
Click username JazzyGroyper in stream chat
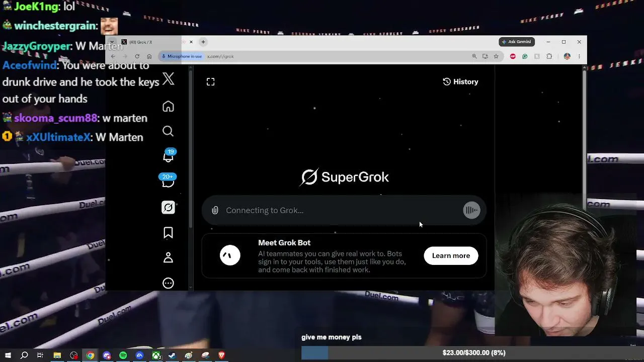pos(36,46)
